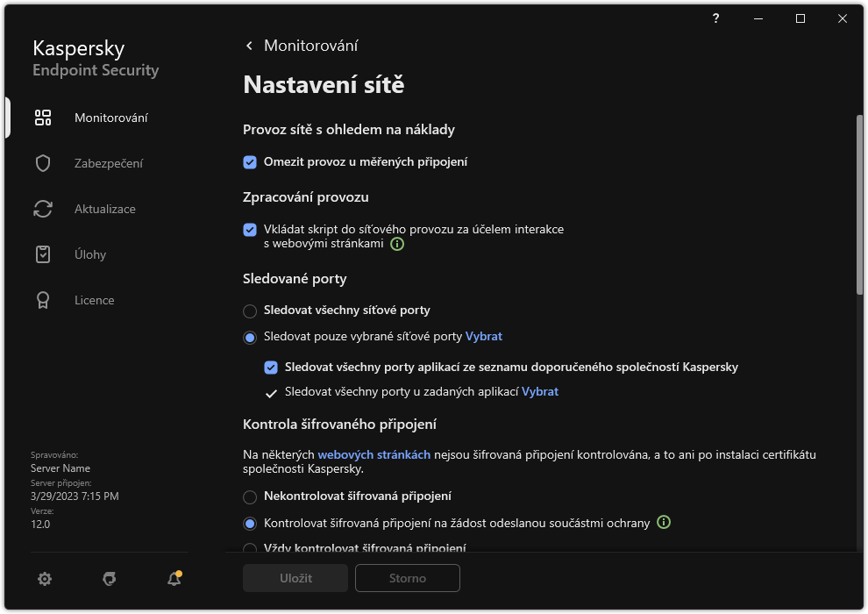Go back using the Monitorování back arrow
Viewport: 868px width, 614px height.
pos(248,45)
